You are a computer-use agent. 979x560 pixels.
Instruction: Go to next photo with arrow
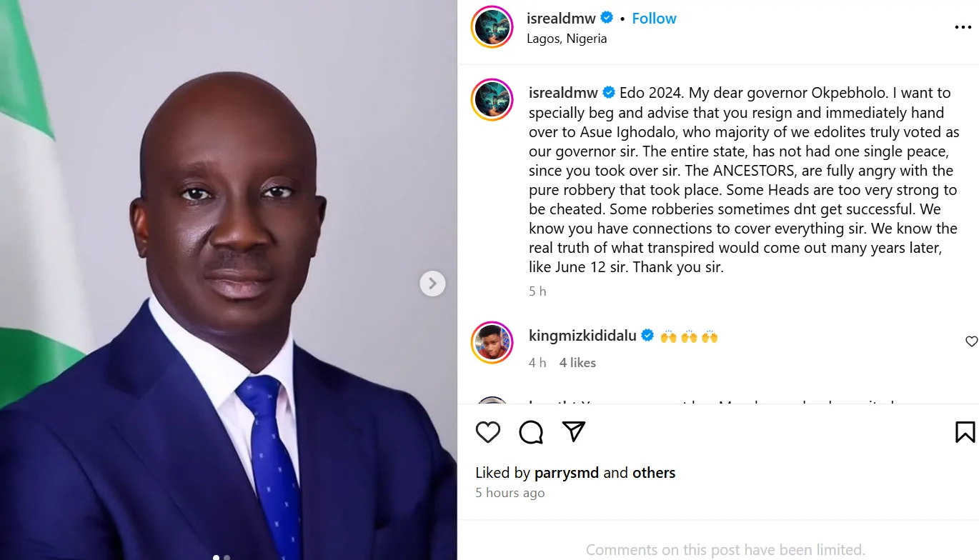tap(432, 284)
